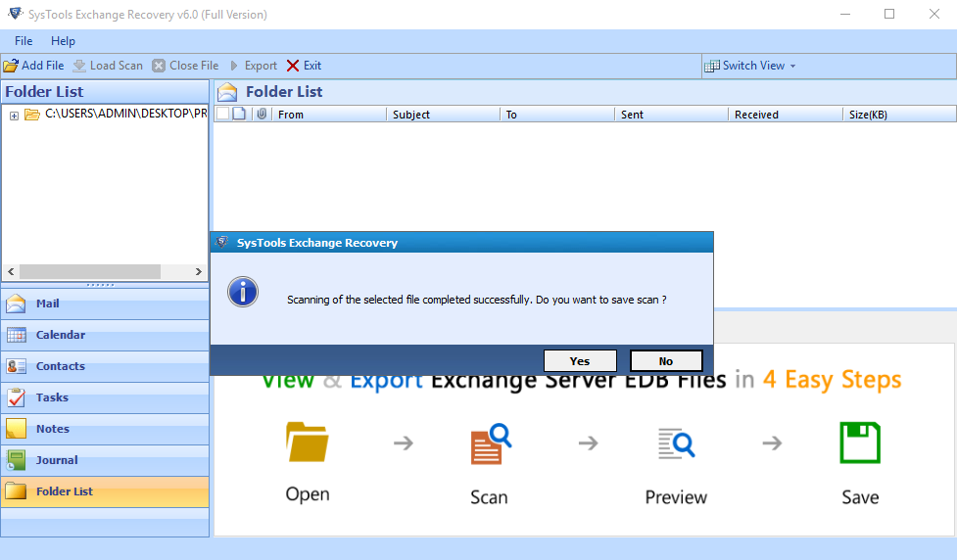
Task: Expand the C:\USERS\ADMIN\DESKTOP tree node
Action: pyautogui.click(x=14, y=116)
